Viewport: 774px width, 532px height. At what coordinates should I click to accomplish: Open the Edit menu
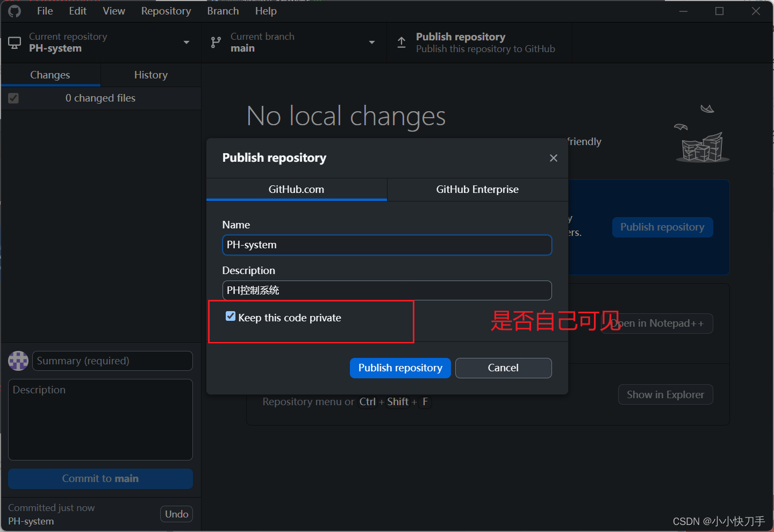tap(77, 11)
